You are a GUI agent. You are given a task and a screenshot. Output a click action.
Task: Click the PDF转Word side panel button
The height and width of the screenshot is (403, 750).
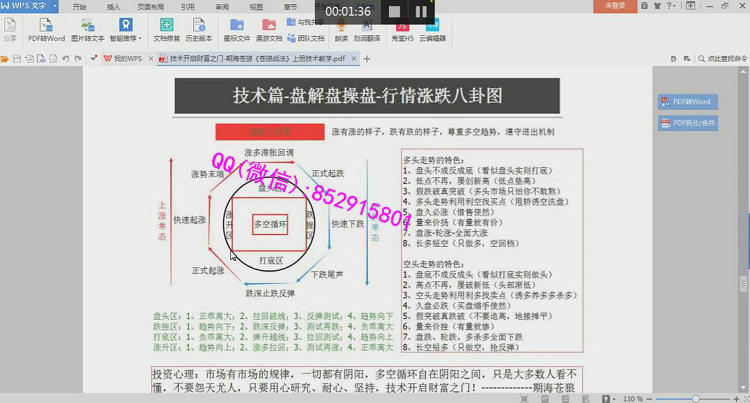[685, 102]
